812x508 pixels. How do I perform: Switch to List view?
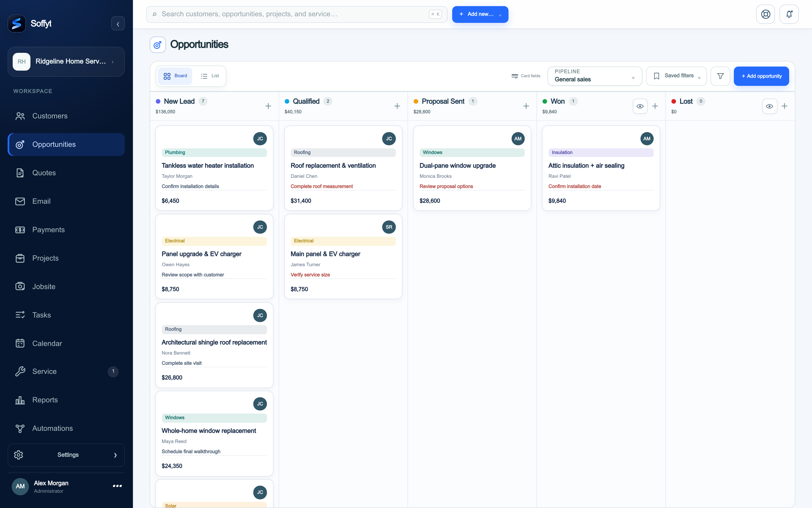pos(210,76)
